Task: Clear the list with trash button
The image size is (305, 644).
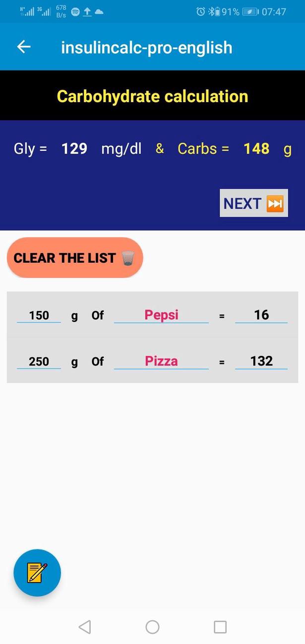Action: (x=75, y=258)
